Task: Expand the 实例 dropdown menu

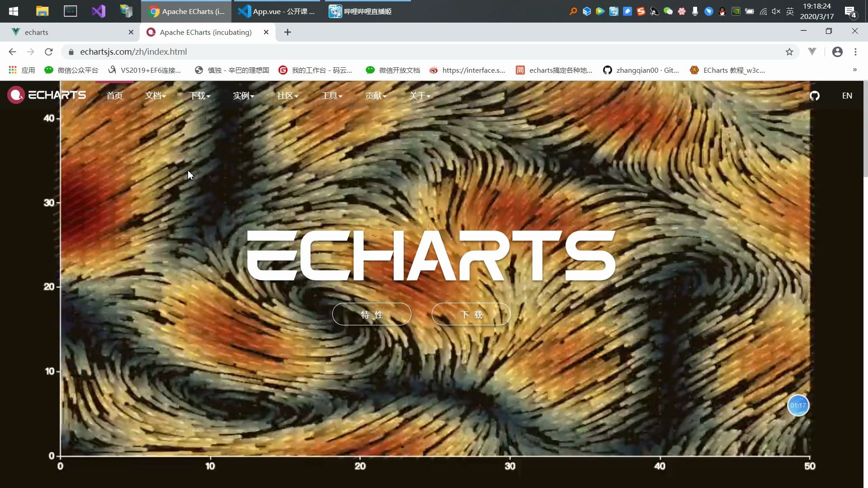Action: pyautogui.click(x=243, y=96)
